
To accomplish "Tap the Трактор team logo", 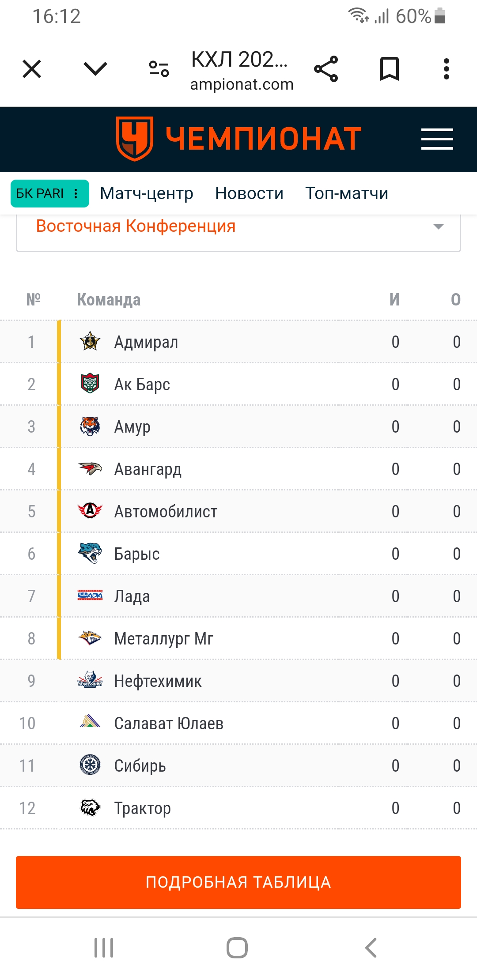I will click(x=90, y=808).
